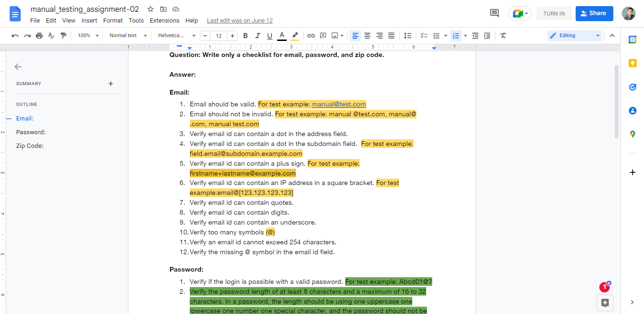Close the document outline with back arrow
Screen dimensions: 644x314
tap(18, 67)
